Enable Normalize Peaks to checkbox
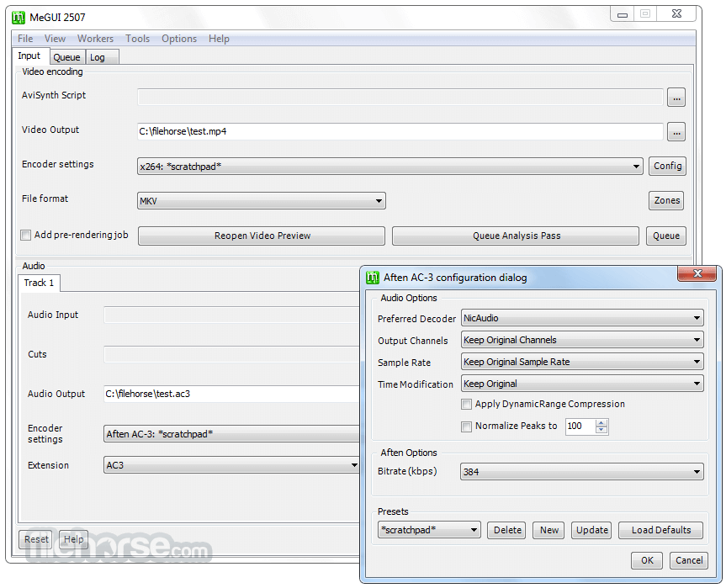The image size is (726, 588). pyautogui.click(x=466, y=426)
